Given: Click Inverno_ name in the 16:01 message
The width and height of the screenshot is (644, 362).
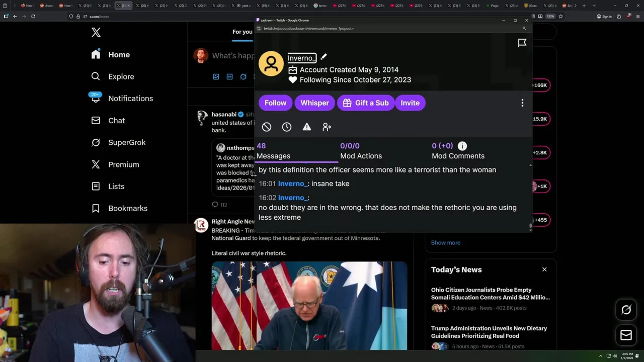Looking at the screenshot, I should point(293,184).
